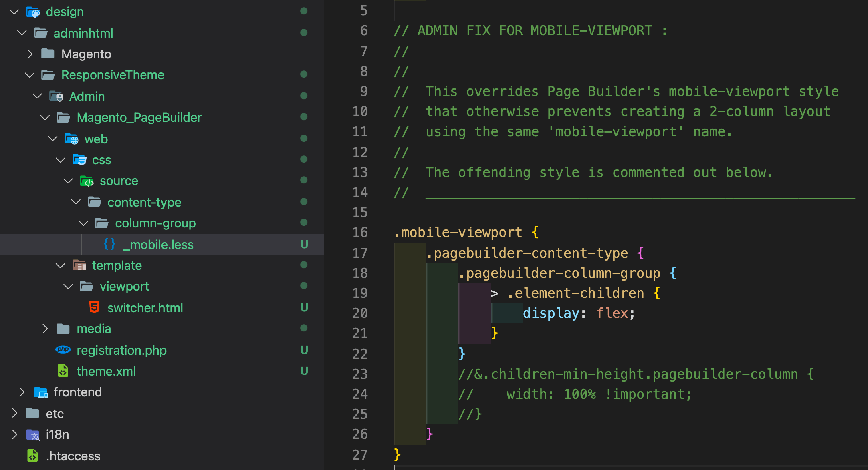Viewport: 868px width, 470px height.
Task: Collapse the web folder chevron
Action: [x=52, y=139]
